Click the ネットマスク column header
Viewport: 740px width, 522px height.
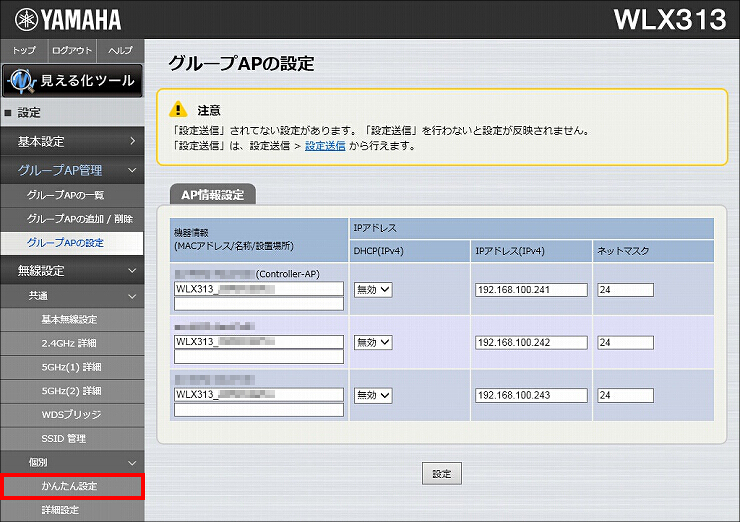click(653, 251)
